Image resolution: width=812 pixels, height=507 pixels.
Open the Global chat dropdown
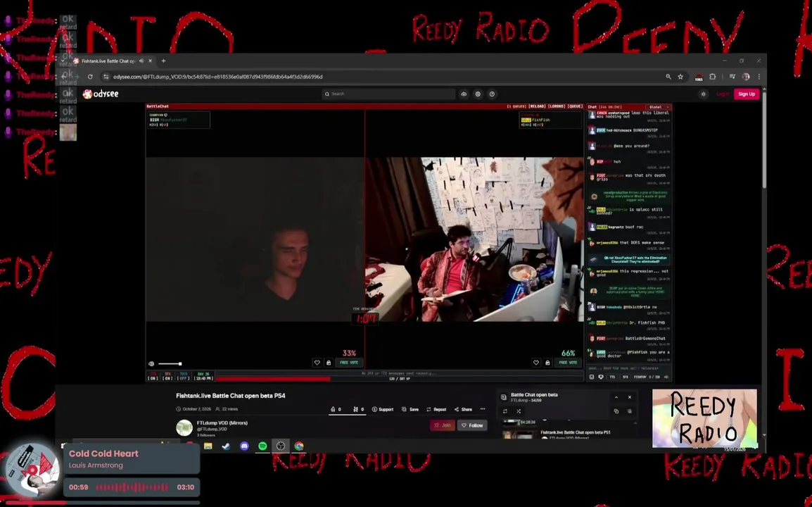(x=659, y=107)
